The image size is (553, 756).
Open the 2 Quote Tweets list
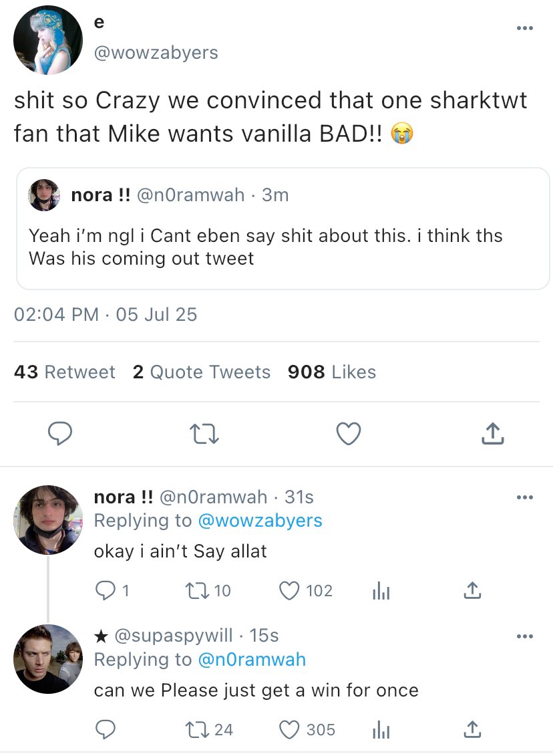[201, 372]
